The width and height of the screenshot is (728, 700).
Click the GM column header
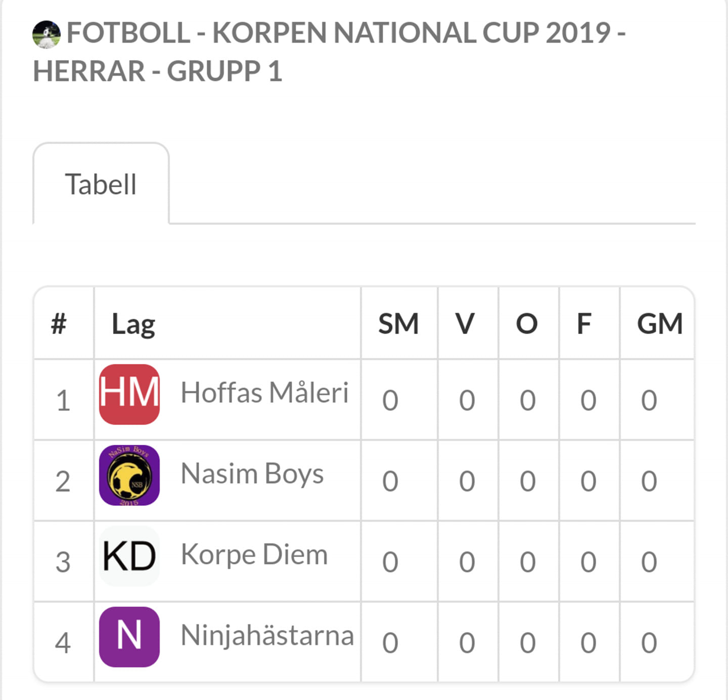[660, 323]
